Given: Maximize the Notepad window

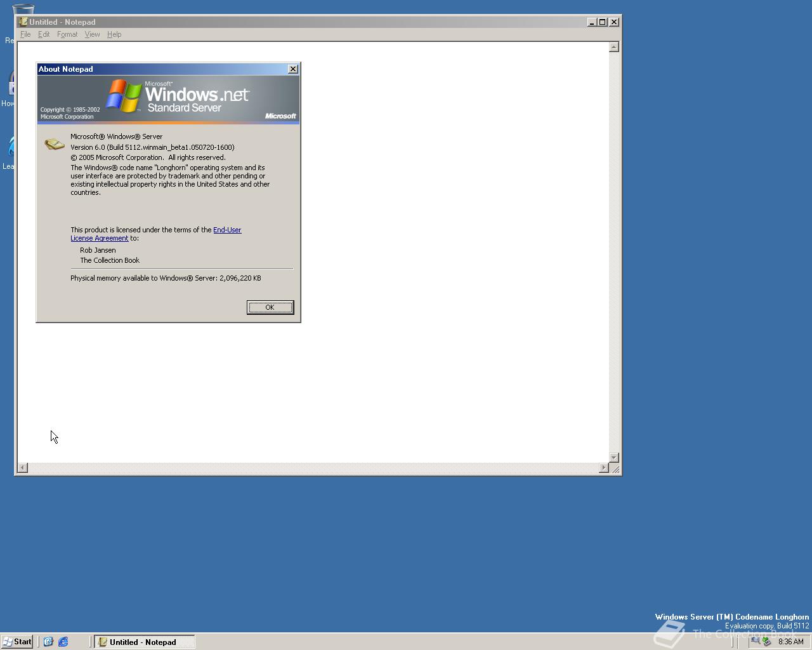Looking at the screenshot, I should 602,22.
